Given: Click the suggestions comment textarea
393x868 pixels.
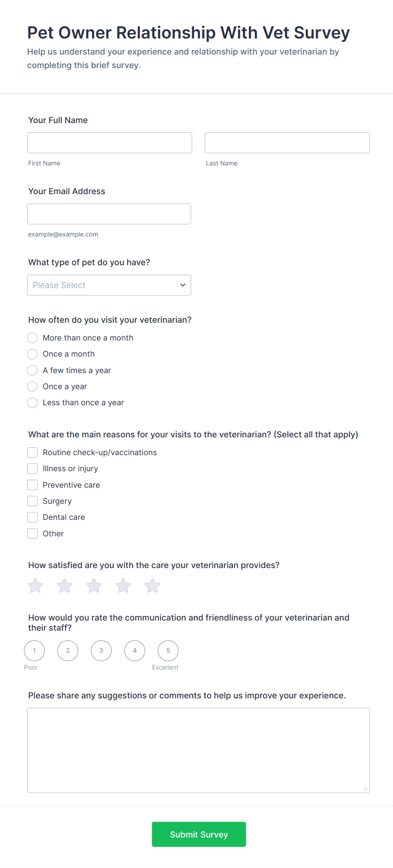Looking at the screenshot, I should coord(198,750).
